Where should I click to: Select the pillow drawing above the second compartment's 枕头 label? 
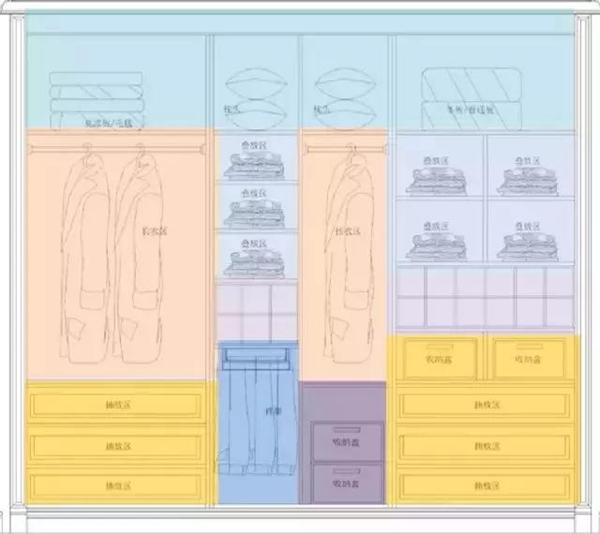click(x=256, y=84)
